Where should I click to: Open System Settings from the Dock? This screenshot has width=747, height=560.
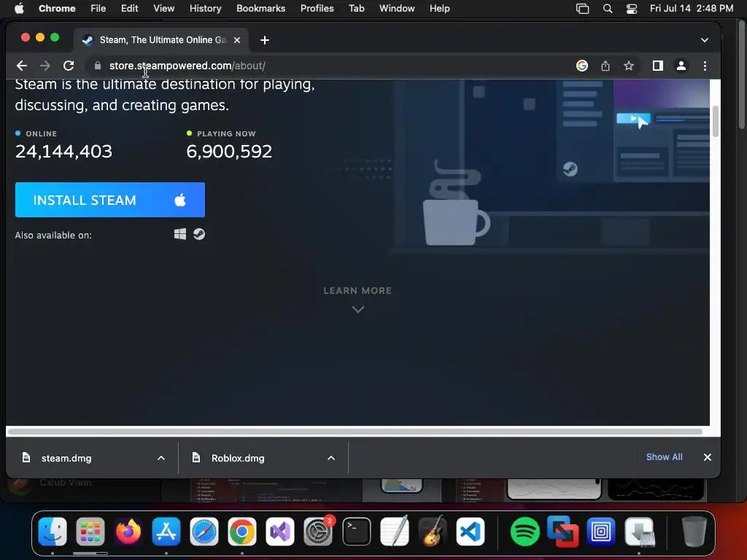click(318, 532)
